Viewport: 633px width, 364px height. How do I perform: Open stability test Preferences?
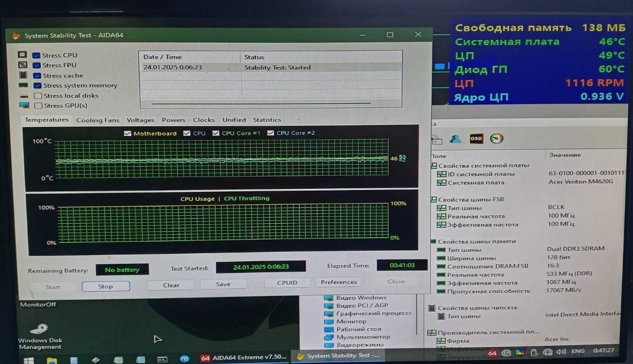point(339,282)
